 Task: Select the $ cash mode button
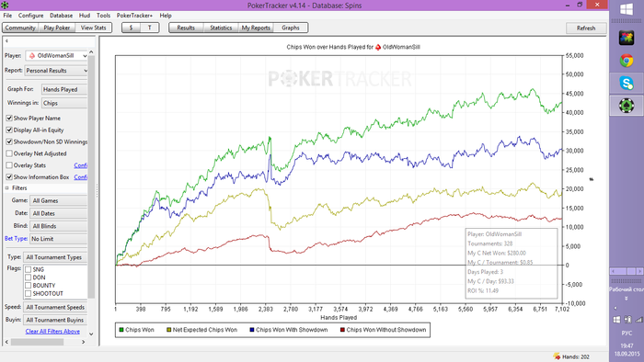tap(131, 28)
